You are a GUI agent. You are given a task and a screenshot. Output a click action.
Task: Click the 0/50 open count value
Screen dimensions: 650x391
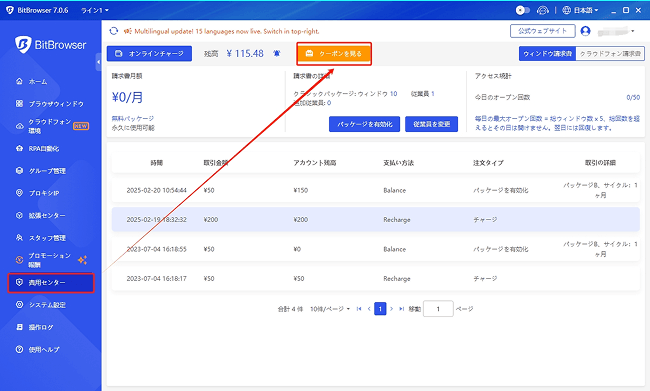(633, 97)
